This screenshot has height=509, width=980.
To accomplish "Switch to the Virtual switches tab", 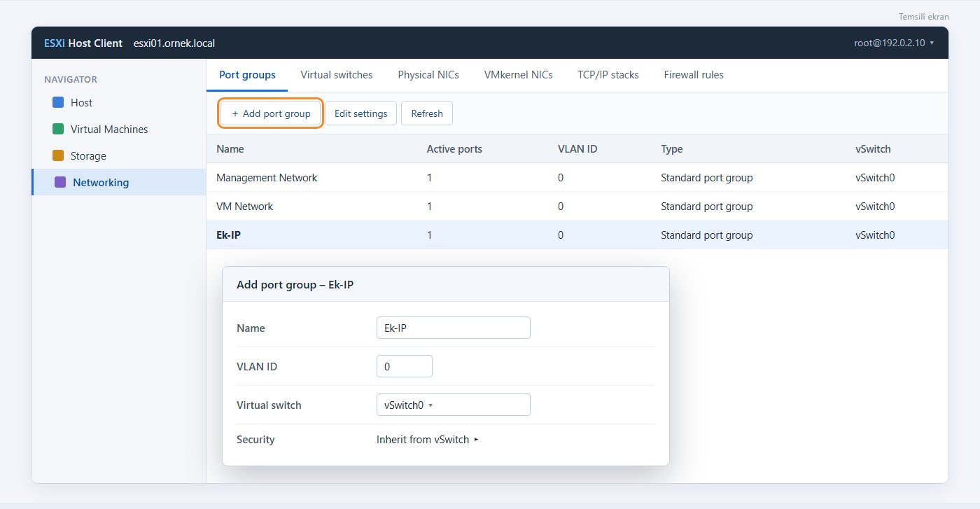I will pos(337,75).
